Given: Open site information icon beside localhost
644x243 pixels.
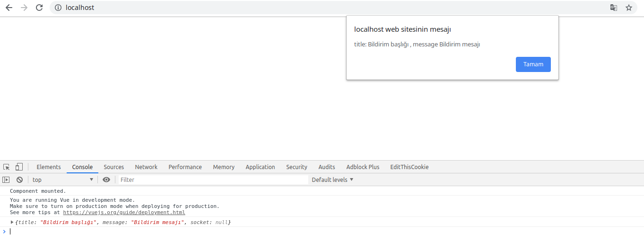Looking at the screenshot, I should (58, 8).
